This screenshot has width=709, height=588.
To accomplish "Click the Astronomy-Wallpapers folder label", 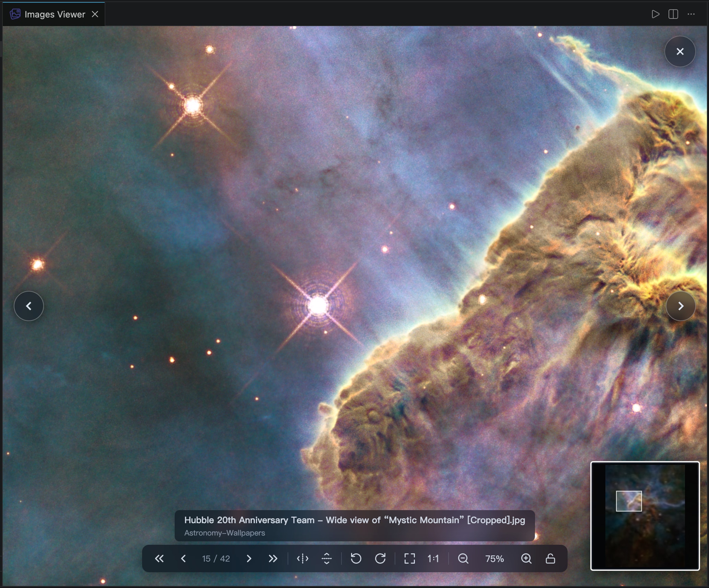I will point(225,533).
